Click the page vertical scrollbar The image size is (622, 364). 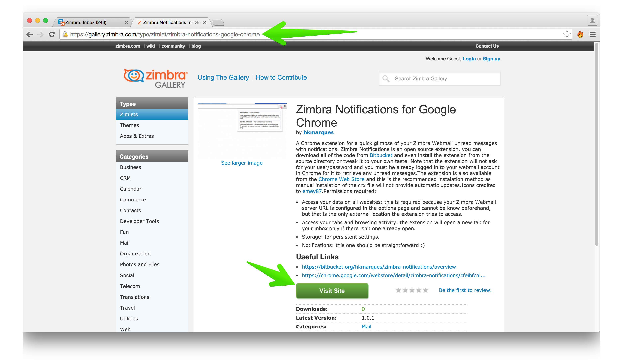(x=597, y=144)
